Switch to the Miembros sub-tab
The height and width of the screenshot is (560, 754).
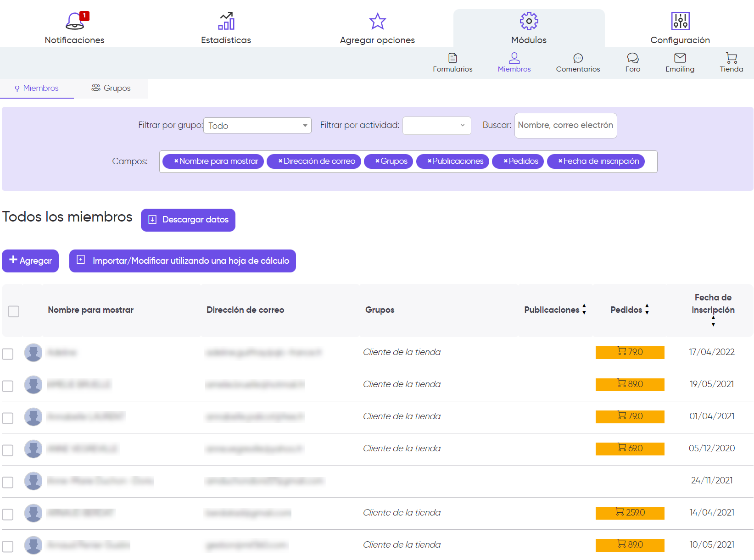pos(37,88)
